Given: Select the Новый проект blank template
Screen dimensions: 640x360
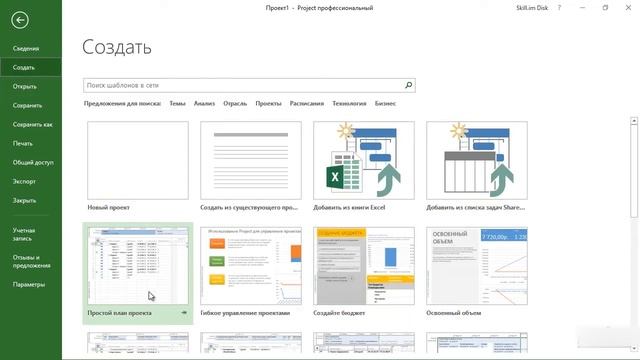Looking at the screenshot, I should (x=138, y=160).
